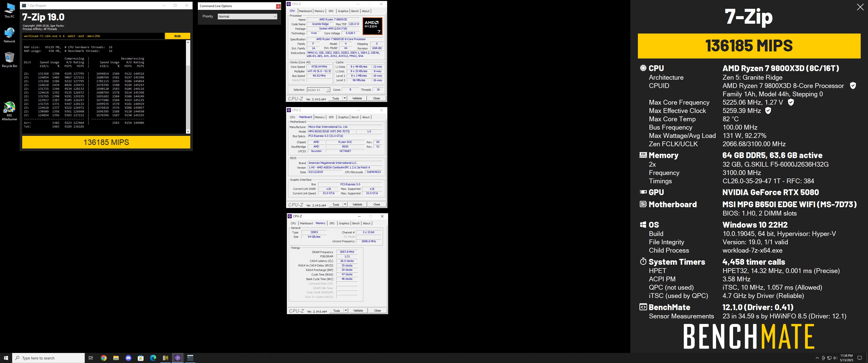The image size is (868, 363).
Task: Click Close button in bottom CPU-Z window
Action: click(x=377, y=311)
